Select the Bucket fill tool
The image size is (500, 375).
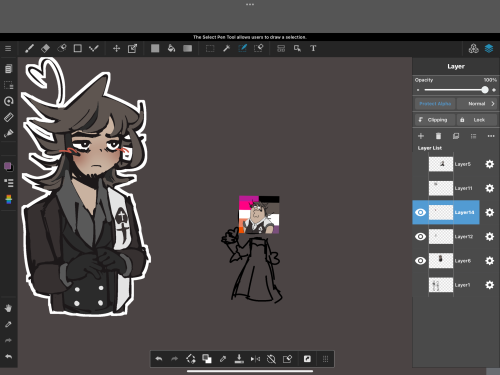171,49
